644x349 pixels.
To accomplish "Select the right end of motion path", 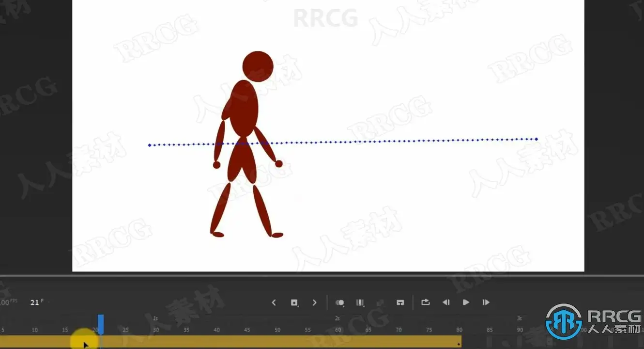I will (x=537, y=139).
